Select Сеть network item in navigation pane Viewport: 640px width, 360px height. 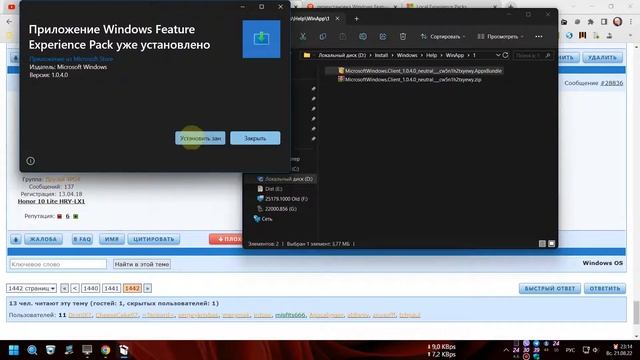[x=262, y=219]
